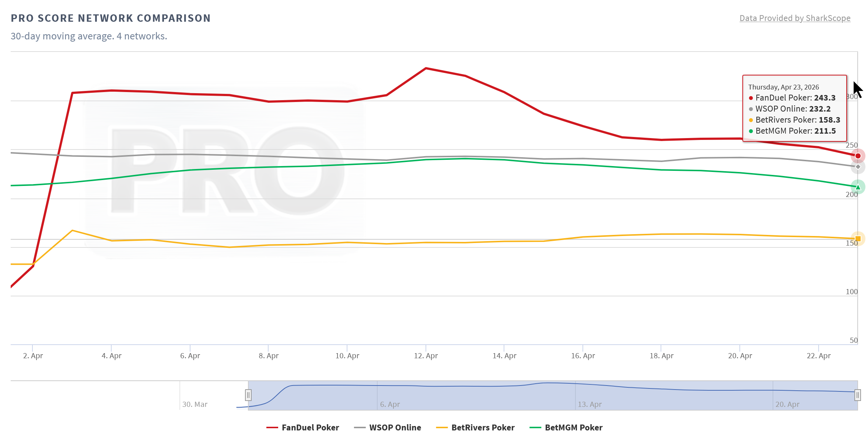This screenshot has width=868, height=447.
Task: Click the green triangle marker on BetMGM line
Action: click(858, 187)
